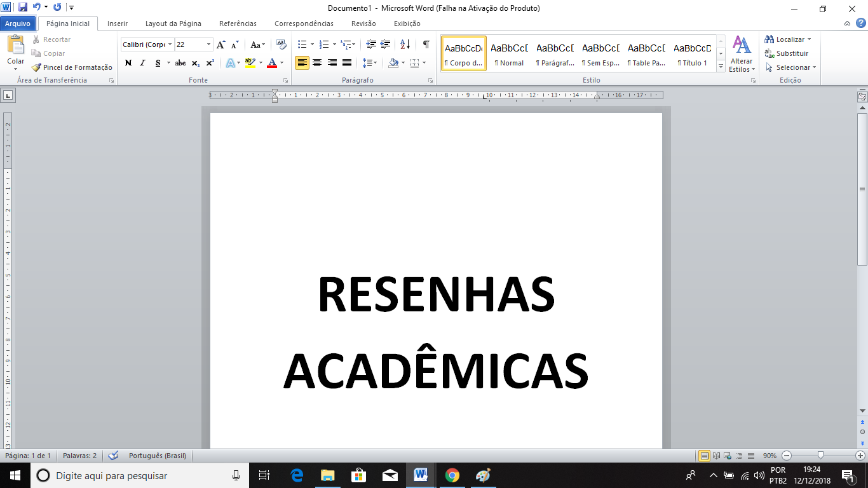
Task: Toggle italic formatting (I)
Action: coord(142,63)
